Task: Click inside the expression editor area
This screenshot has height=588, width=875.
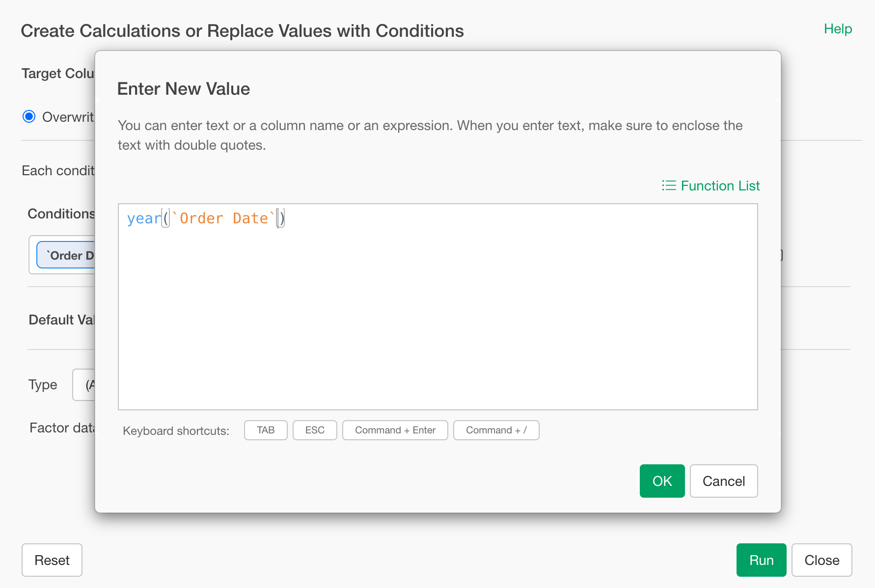Action: tap(437, 314)
